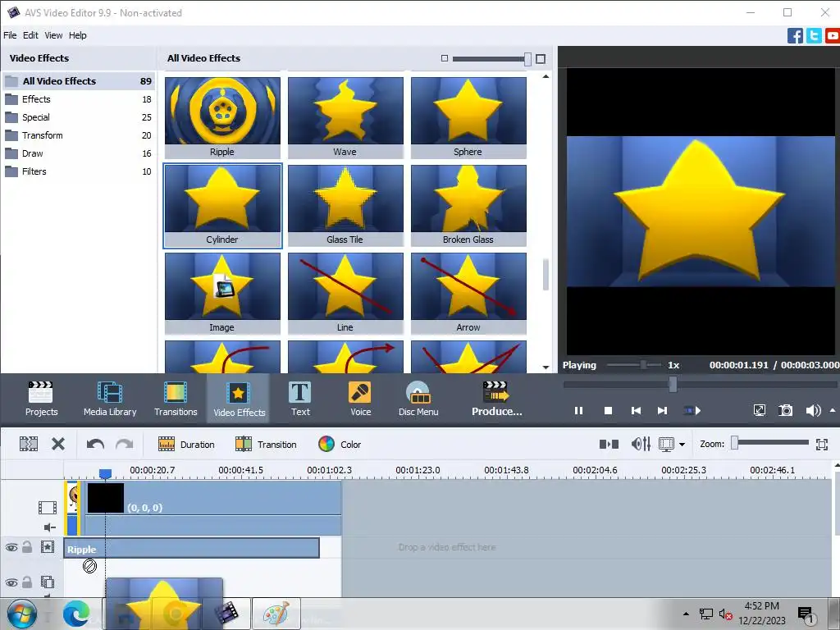Click the Produce button
Image resolution: width=840 pixels, height=630 pixels.
(496, 399)
